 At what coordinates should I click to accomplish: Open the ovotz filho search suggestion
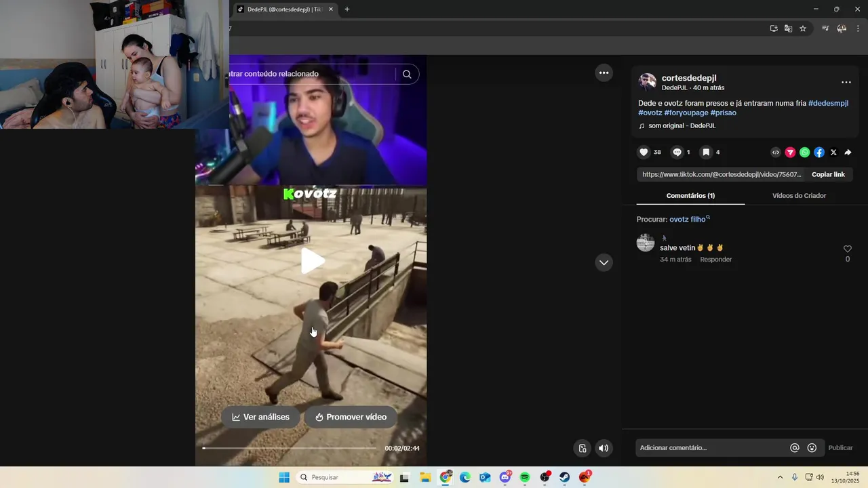[689, 219]
